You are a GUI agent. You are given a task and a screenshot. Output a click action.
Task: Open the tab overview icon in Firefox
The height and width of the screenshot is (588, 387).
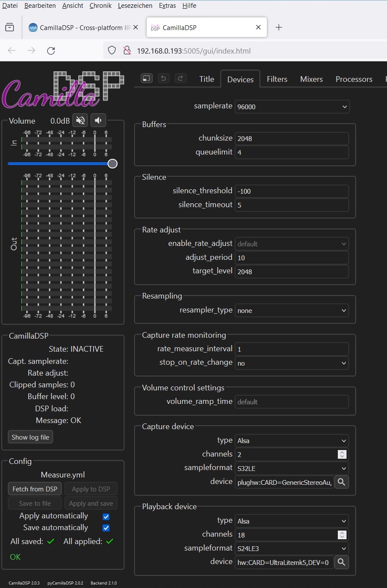pos(10,27)
